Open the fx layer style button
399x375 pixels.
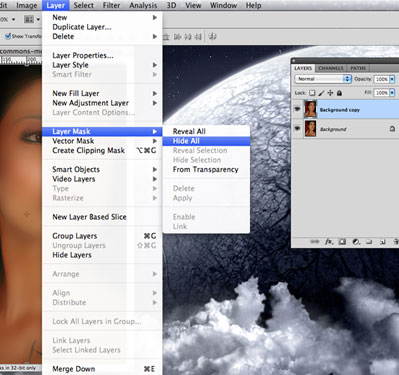(329, 242)
